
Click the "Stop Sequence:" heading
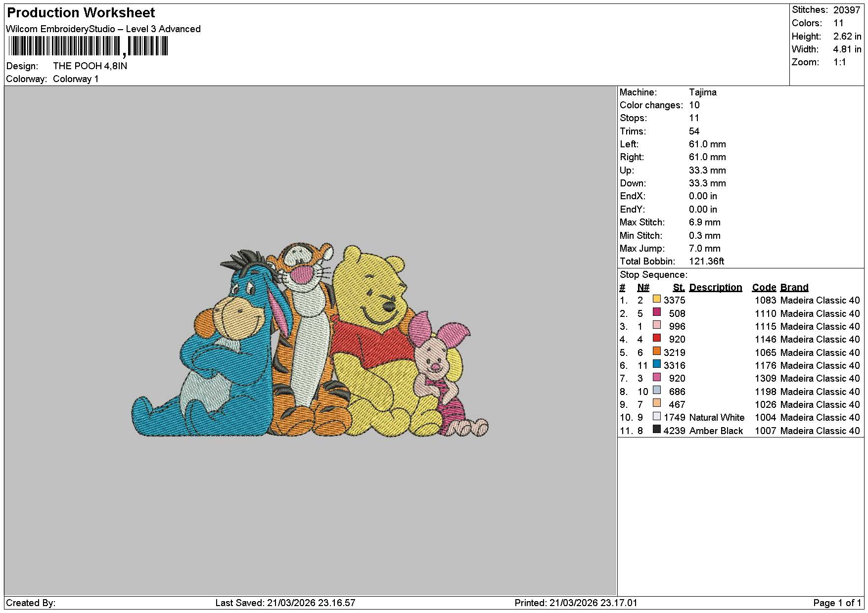653,275
